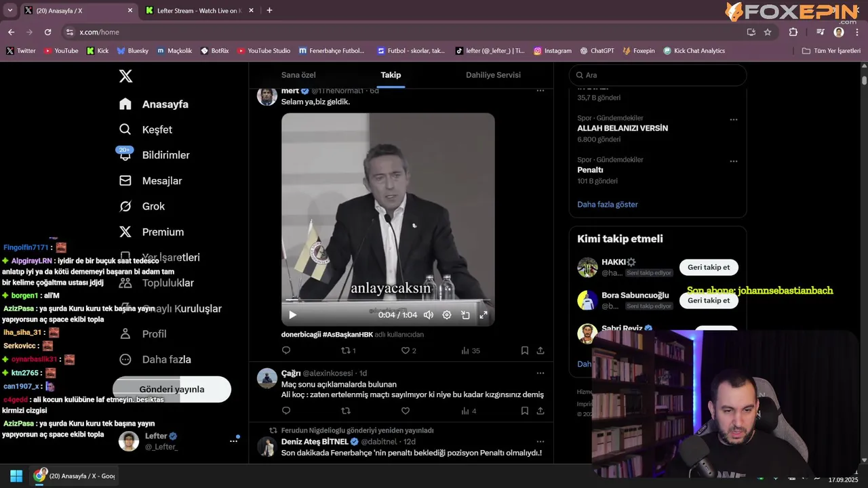Enter video fullscreen mode
The height and width of the screenshot is (488, 868).
pyautogui.click(x=484, y=314)
